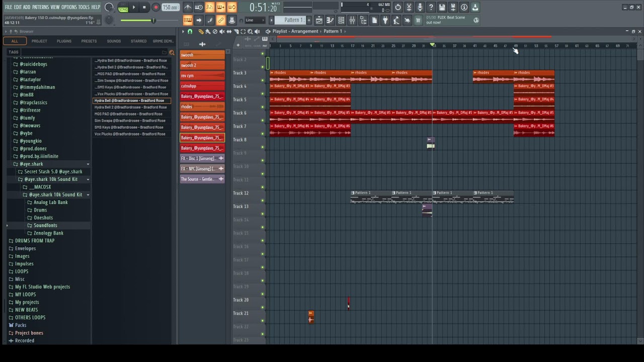
Task: Click the tempo field showing 150.000
Action: pyautogui.click(x=170, y=8)
